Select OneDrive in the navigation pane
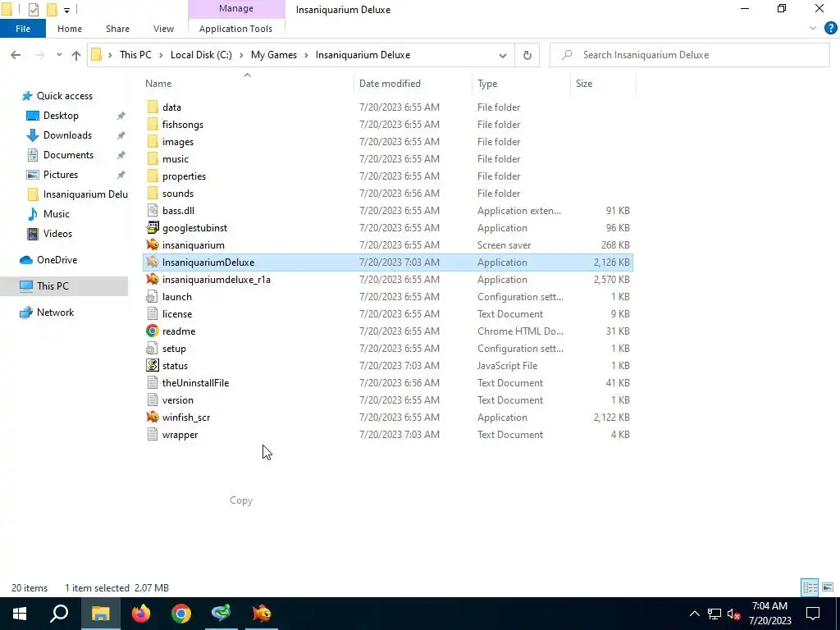This screenshot has height=630, width=840. coord(57,260)
